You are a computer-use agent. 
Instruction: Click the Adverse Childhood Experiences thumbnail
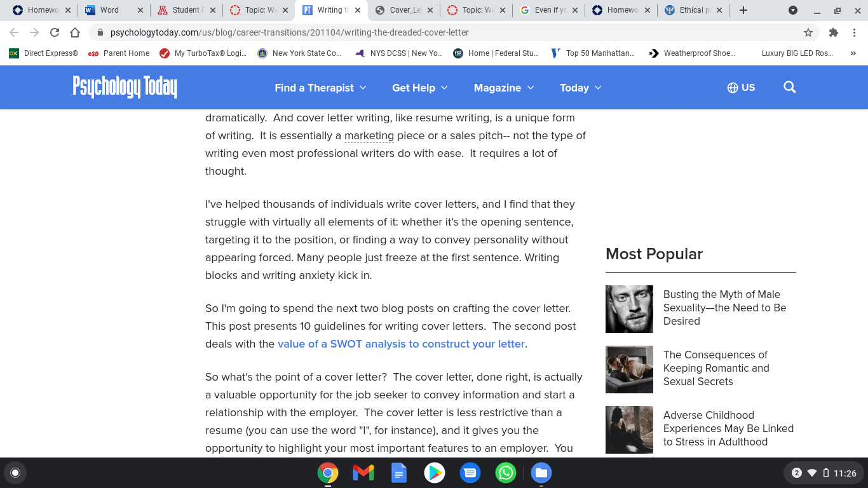[x=629, y=430]
